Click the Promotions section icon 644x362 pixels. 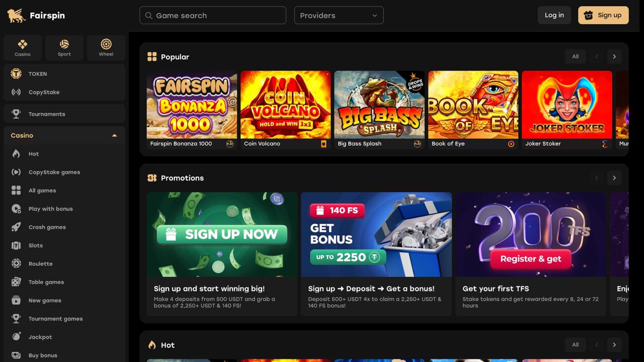(x=152, y=178)
